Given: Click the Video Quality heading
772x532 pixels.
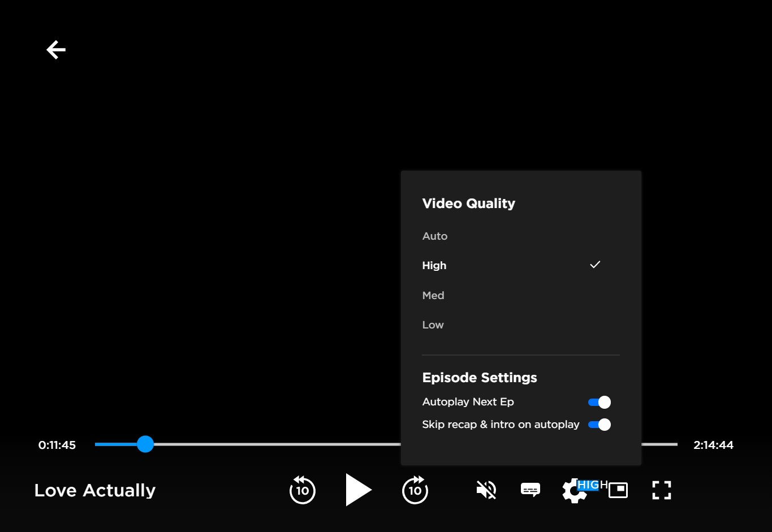Looking at the screenshot, I should point(469,204).
